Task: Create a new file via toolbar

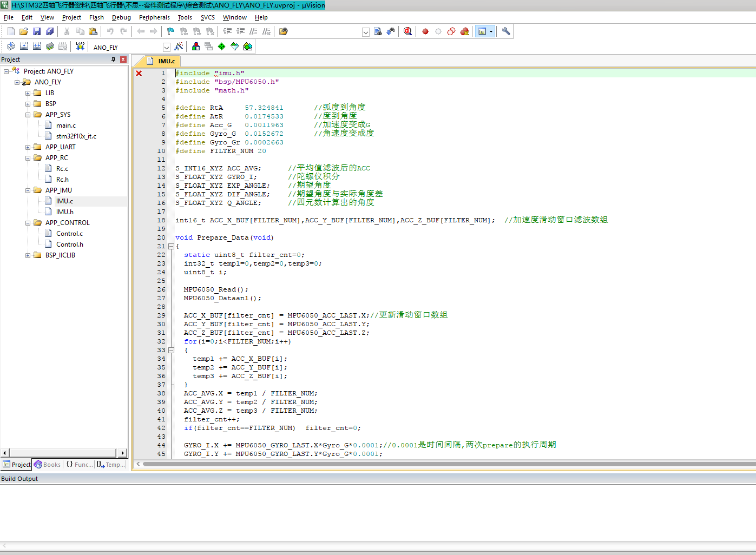Action: point(11,31)
